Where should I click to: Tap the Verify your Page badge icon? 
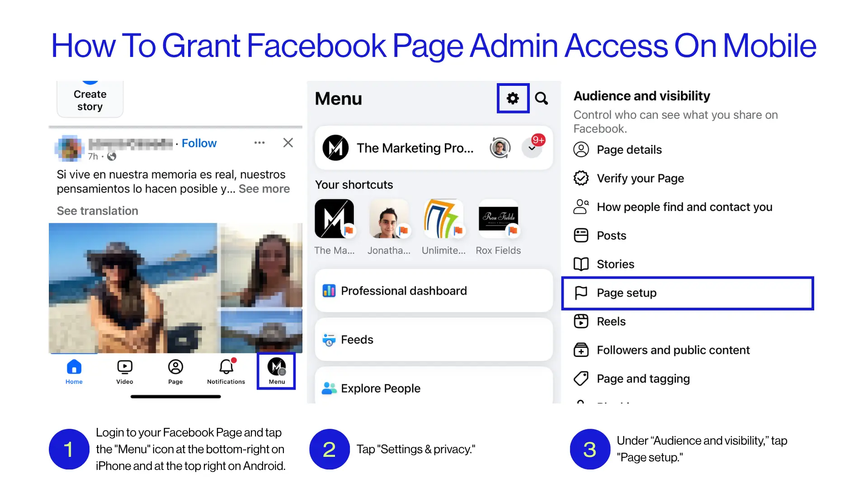(x=581, y=178)
